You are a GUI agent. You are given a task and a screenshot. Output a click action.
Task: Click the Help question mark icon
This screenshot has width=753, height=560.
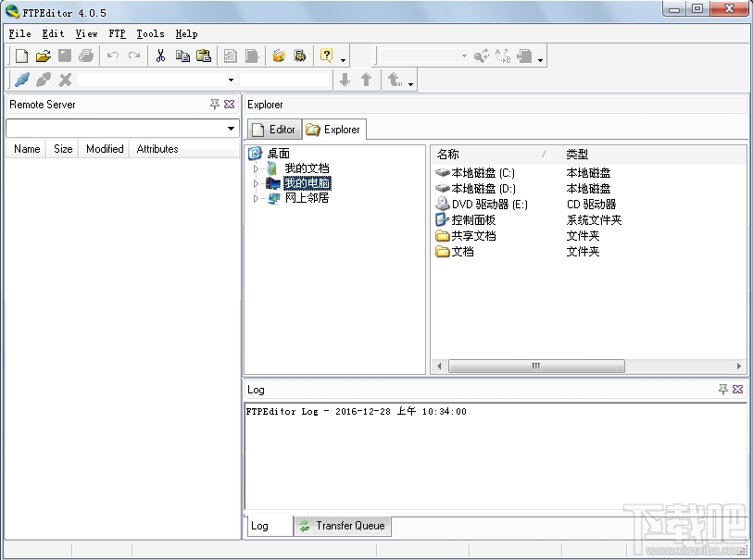[326, 56]
